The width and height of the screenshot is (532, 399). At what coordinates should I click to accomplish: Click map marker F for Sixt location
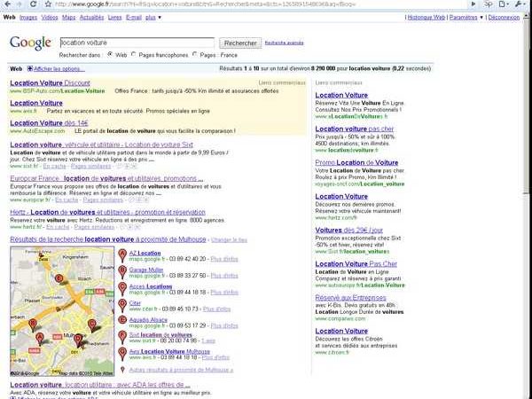tap(122, 337)
